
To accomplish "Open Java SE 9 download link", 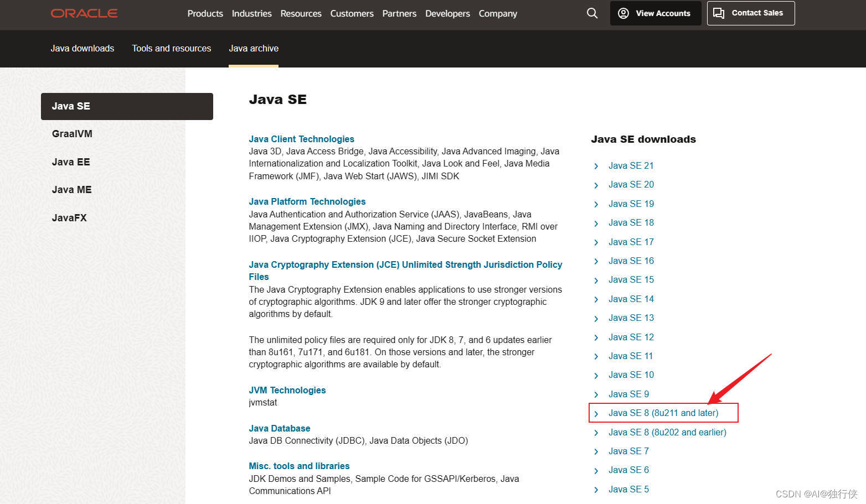I will 628,394.
